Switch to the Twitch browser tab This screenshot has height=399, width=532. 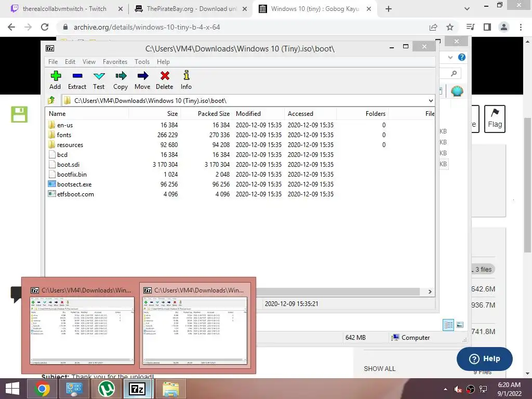coord(64,9)
